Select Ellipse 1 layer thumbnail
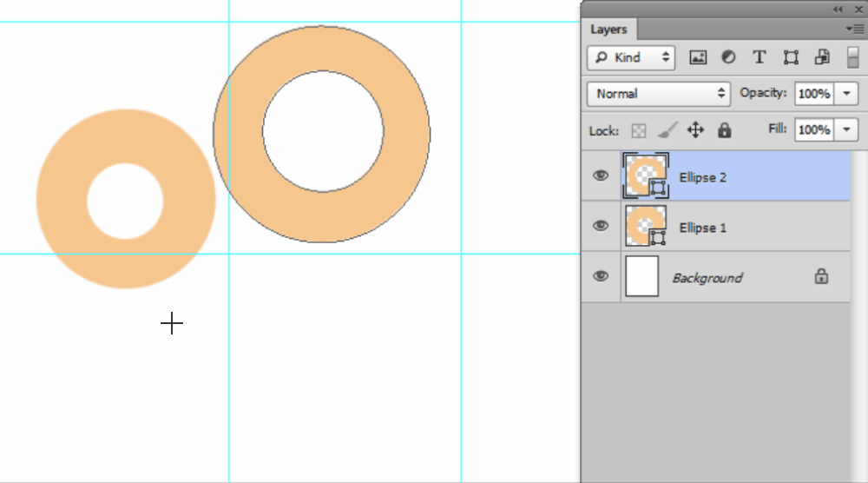This screenshot has height=483, width=868. pos(646,226)
